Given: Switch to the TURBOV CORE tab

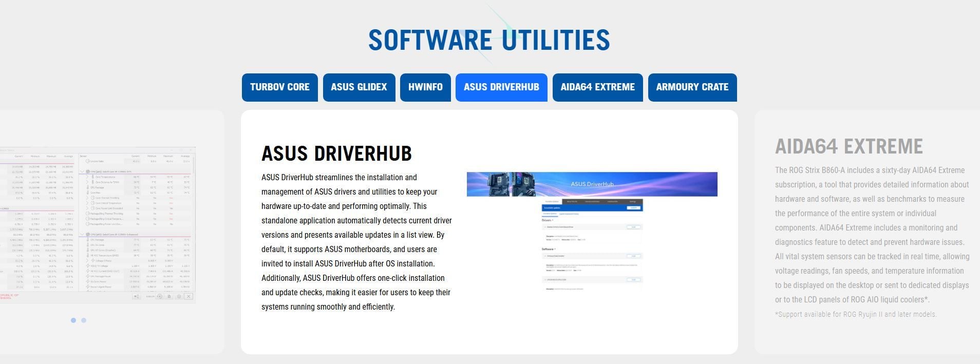Looking at the screenshot, I should tap(279, 87).
